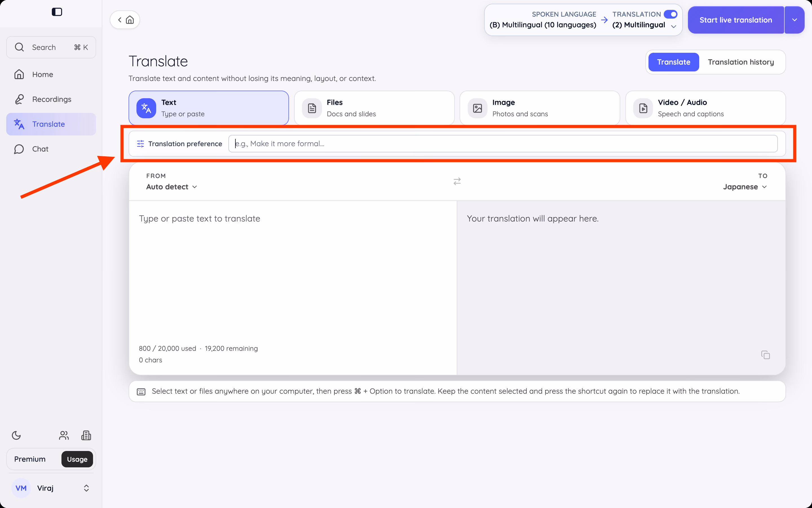812x508 pixels.
Task: Click the Recordings pen icon
Action: click(19, 99)
